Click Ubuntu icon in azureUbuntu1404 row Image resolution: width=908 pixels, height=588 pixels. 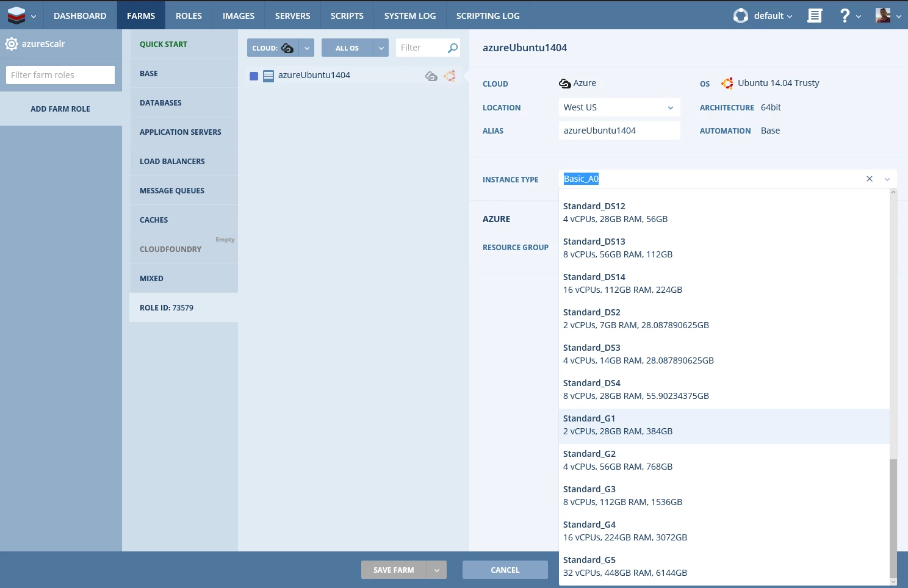point(450,76)
